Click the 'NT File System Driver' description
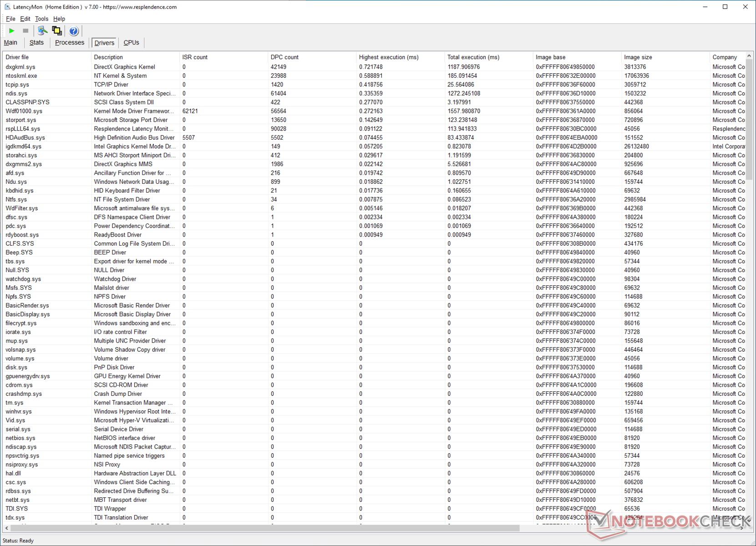Screen dimensions: 756x546 coord(122,200)
